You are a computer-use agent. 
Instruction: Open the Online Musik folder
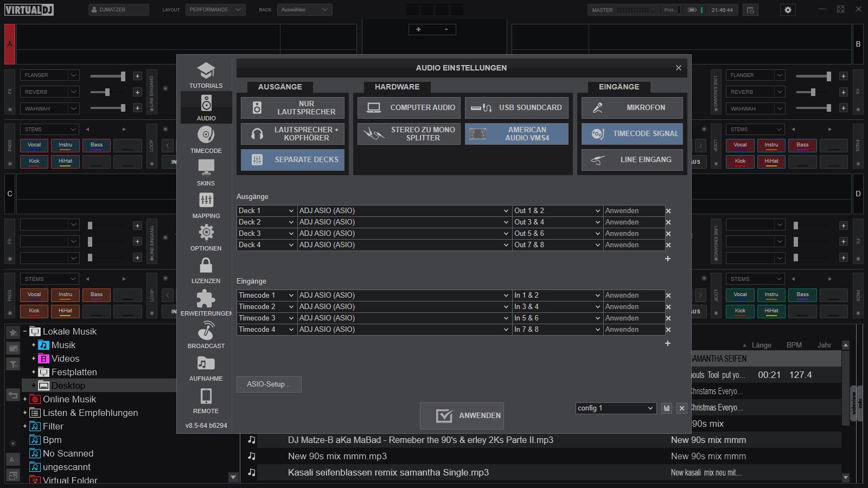tap(69, 399)
